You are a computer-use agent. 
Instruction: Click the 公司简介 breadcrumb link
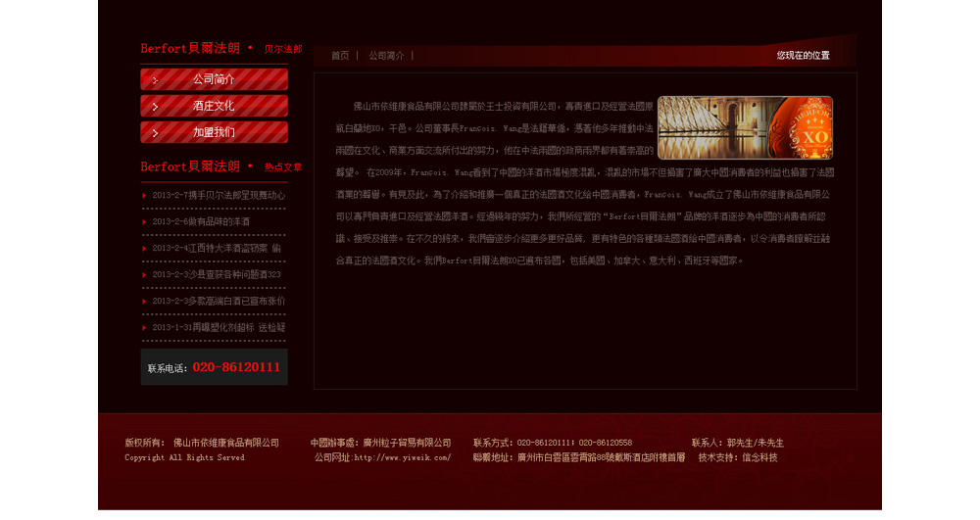[x=386, y=56]
